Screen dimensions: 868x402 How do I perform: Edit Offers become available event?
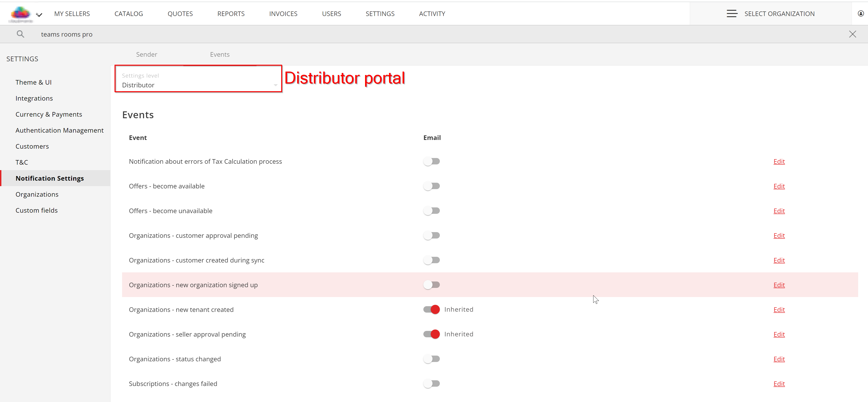(779, 186)
